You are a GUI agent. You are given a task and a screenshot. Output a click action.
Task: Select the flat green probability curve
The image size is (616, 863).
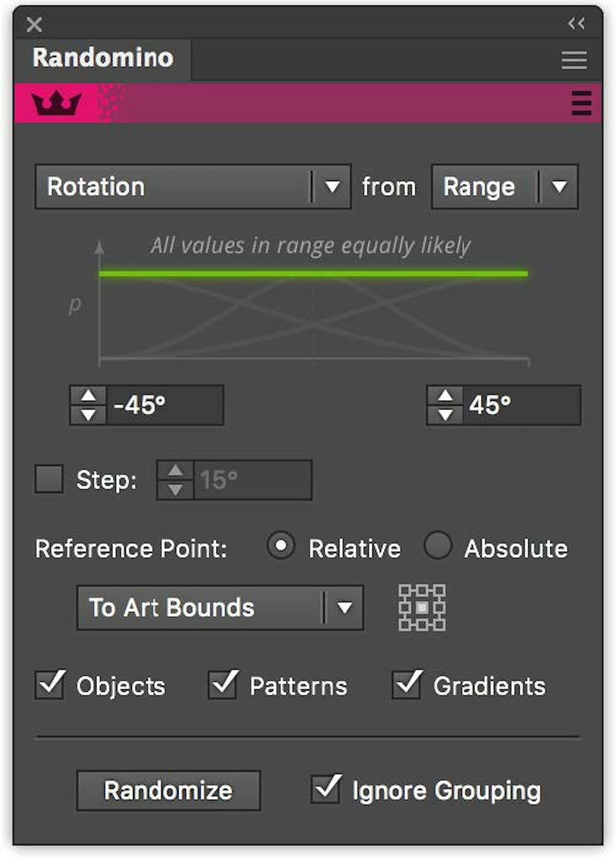pos(313,273)
